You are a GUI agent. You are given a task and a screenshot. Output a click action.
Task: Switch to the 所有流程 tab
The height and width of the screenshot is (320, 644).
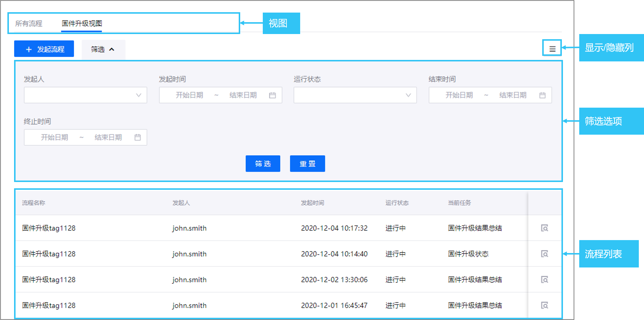click(29, 24)
